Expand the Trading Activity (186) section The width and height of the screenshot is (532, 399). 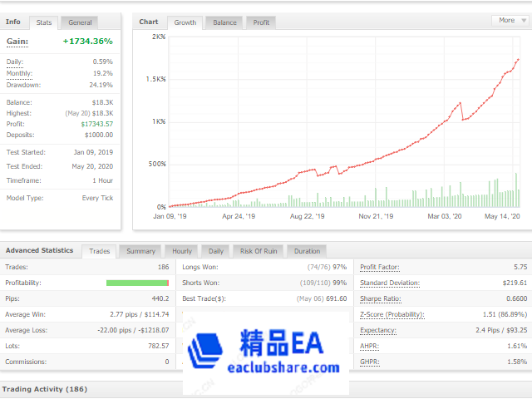click(x=45, y=388)
